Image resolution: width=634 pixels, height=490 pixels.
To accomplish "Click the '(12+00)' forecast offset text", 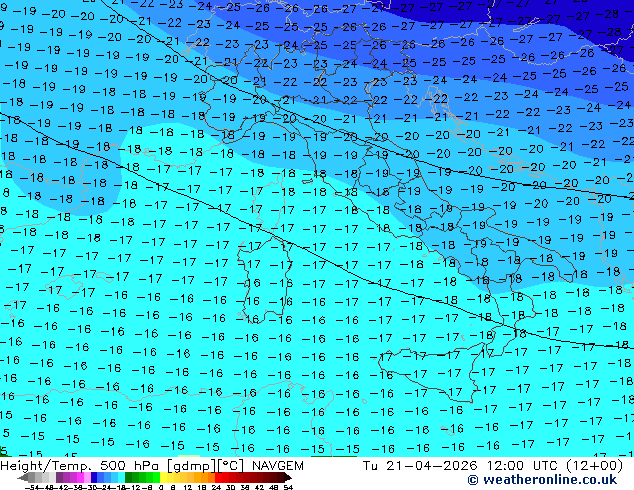I will point(595,466).
